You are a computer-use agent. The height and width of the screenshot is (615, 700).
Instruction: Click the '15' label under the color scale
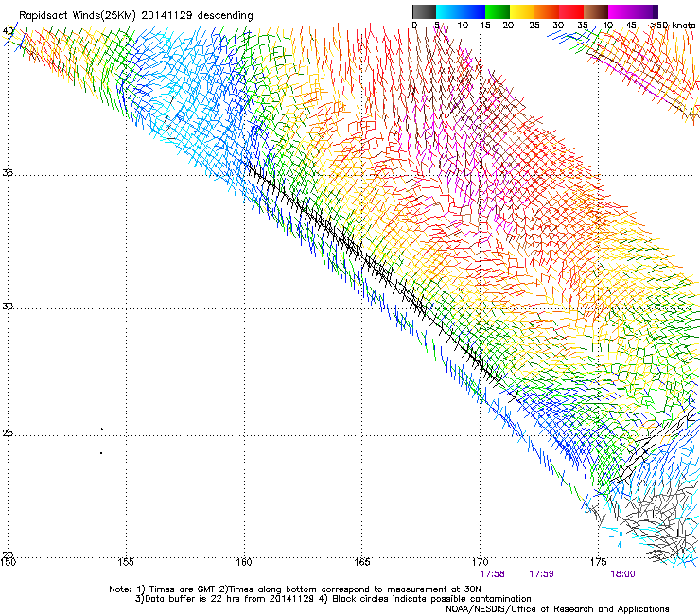pos(485,26)
